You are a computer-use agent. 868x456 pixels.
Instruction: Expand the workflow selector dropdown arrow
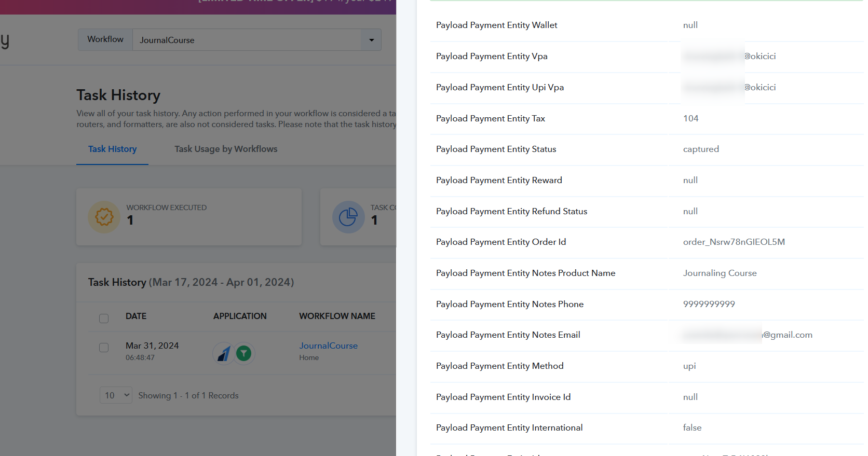click(371, 40)
